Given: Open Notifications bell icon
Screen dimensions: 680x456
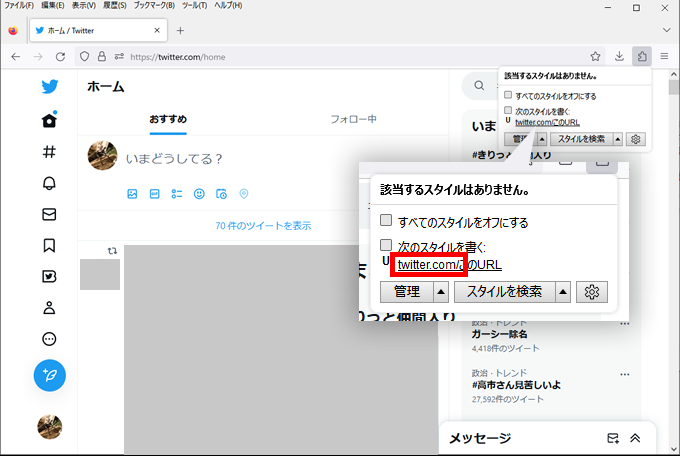Looking at the screenshot, I should tap(49, 183).
